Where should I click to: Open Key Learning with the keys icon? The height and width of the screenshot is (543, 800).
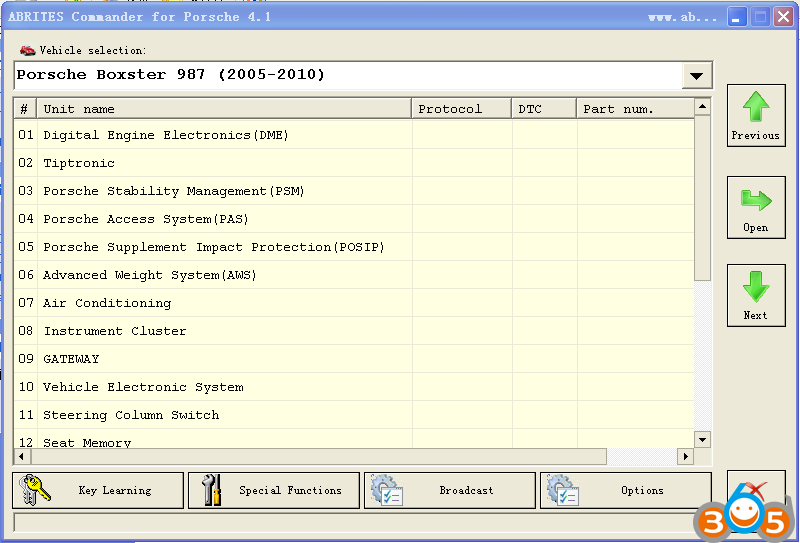(35, 490)
